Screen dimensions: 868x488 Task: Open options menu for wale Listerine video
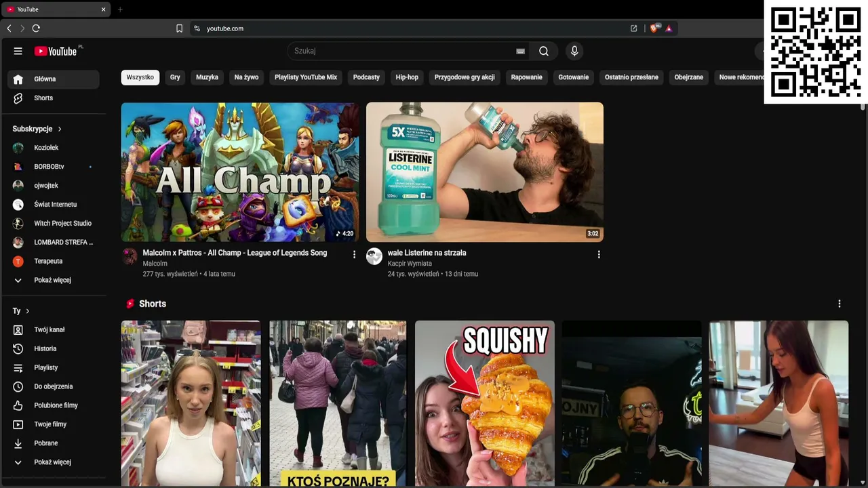click(x=599, y=254)
